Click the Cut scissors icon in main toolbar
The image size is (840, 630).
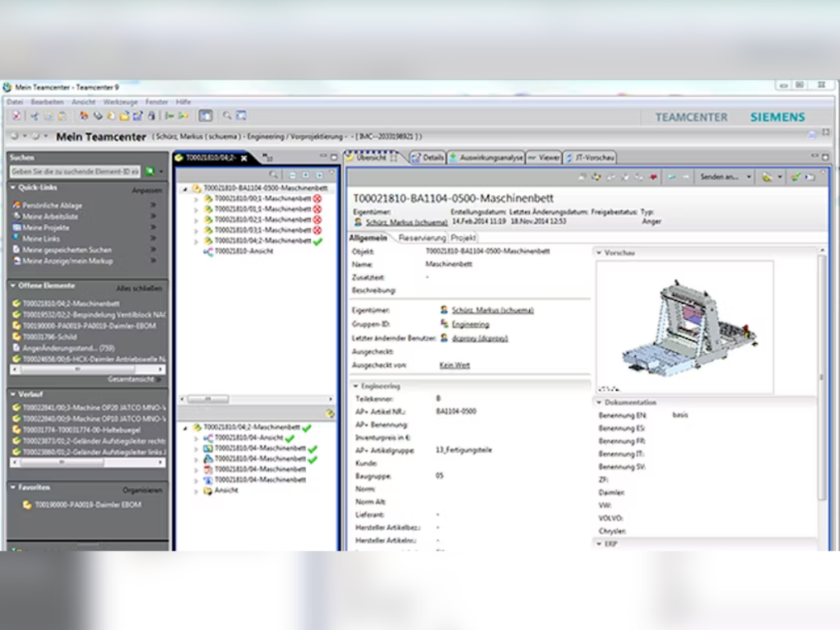click(34, 116)
